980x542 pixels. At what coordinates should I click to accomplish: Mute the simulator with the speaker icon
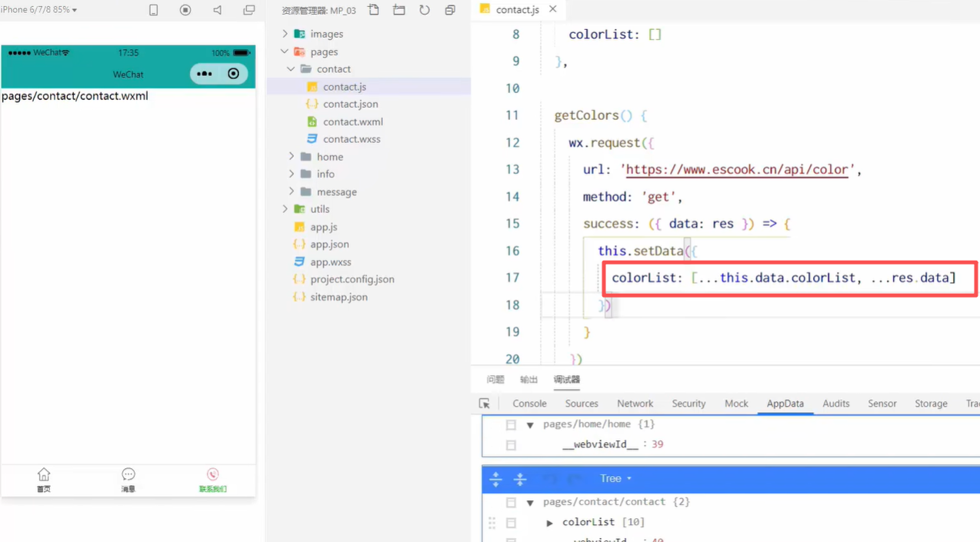(218, 10)
